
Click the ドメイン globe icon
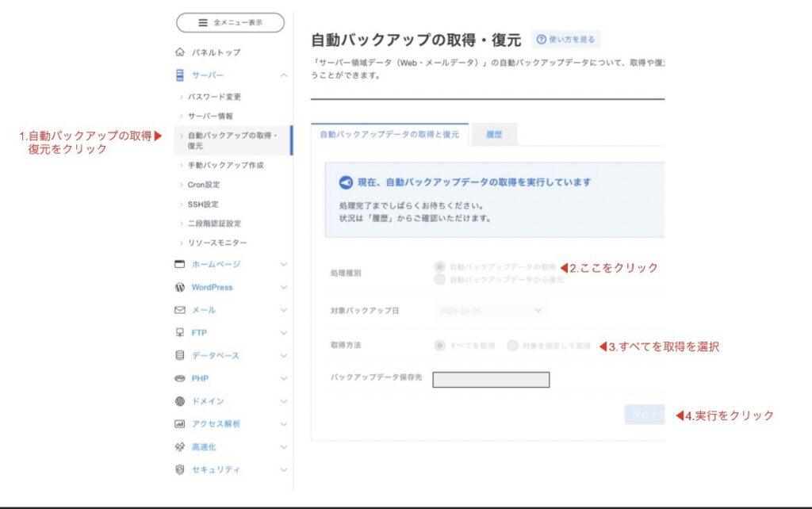(x=179, y=401)
